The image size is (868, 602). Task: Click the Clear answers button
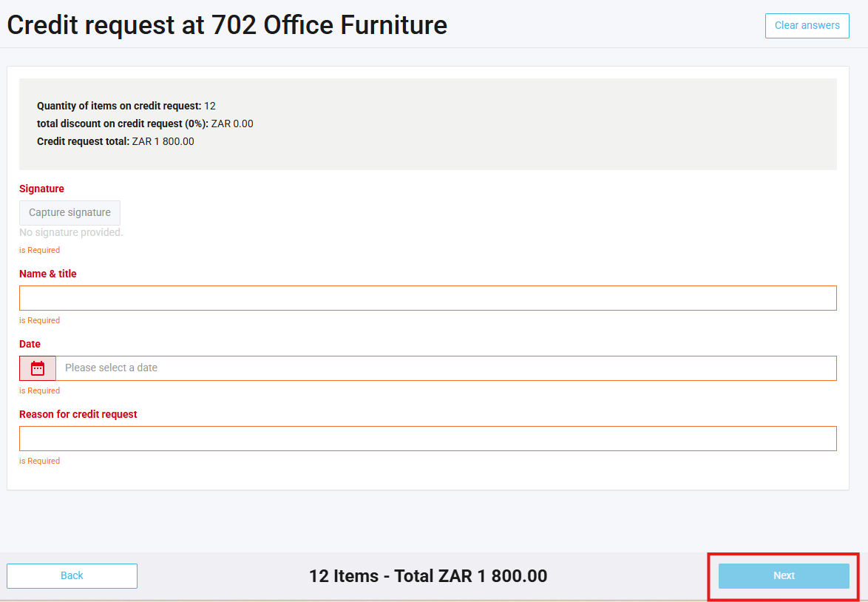807,25
